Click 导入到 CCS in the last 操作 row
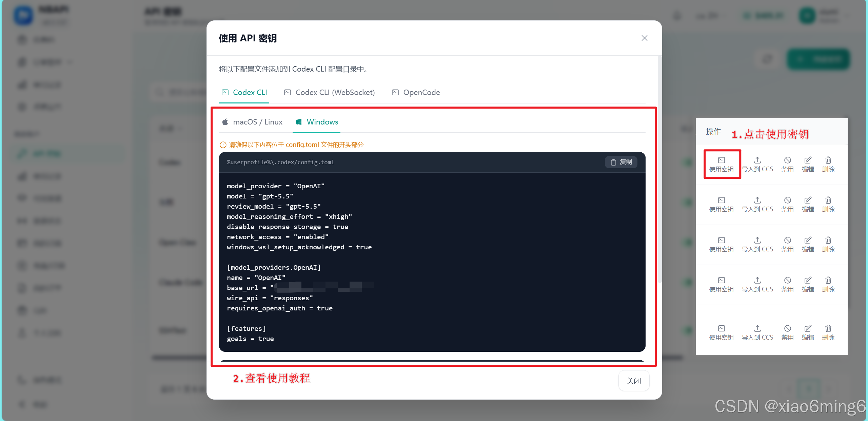The image size is (868, 421). tap(757, 333)
